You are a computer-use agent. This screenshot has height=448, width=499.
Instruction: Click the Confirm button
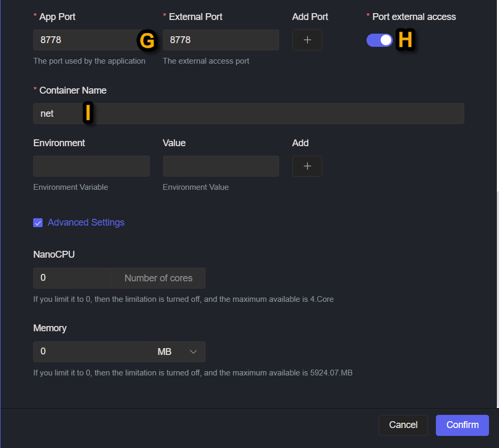pyautogui.click(x=462, y=425)
